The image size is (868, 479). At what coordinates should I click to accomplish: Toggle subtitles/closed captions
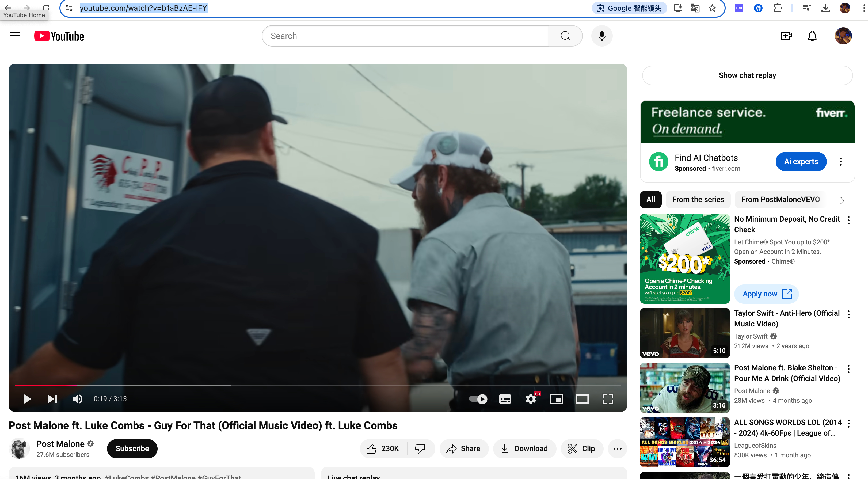tap(505, 399)
